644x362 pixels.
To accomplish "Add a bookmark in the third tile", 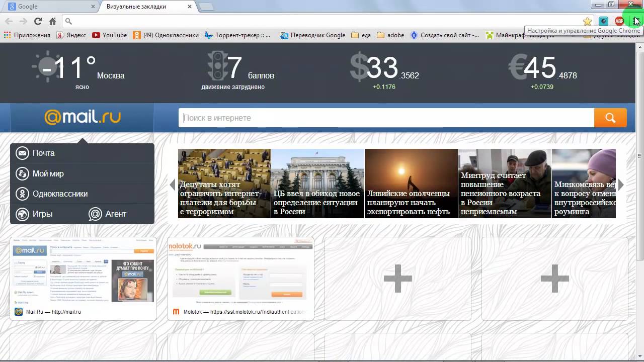I will [398, 279].
